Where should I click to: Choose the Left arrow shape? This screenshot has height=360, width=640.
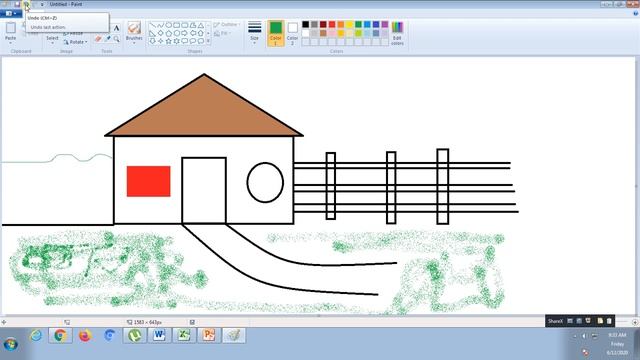click(193, 33)
